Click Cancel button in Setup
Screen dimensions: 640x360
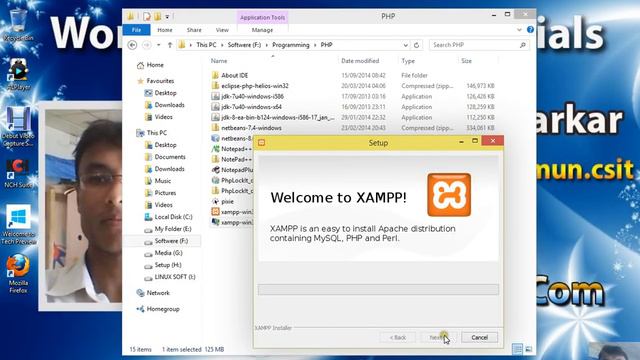479,337
